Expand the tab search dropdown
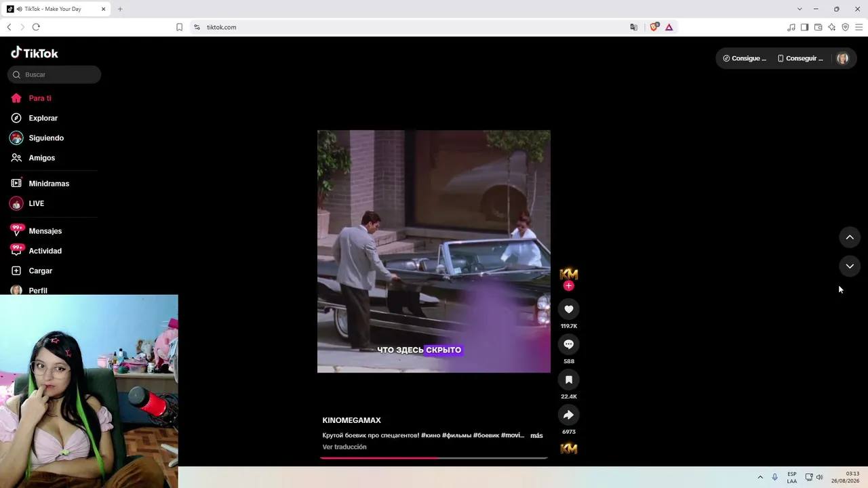 [800, 9]
